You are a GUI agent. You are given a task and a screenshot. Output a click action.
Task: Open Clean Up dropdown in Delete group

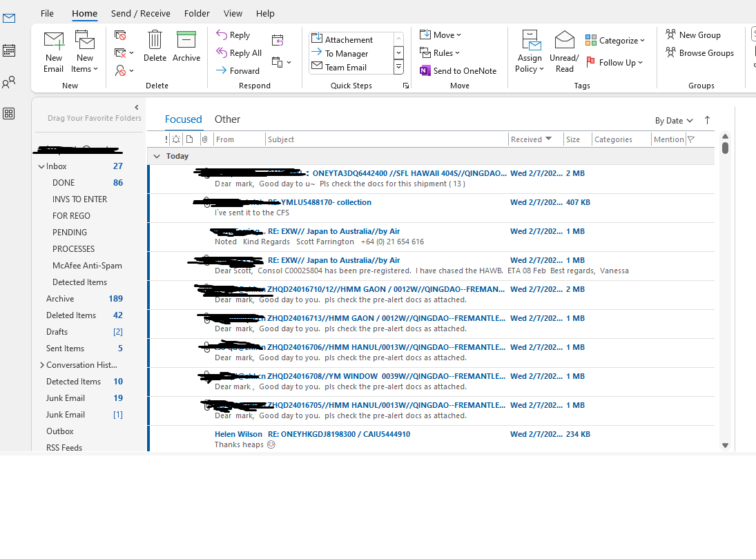[124, 53]
